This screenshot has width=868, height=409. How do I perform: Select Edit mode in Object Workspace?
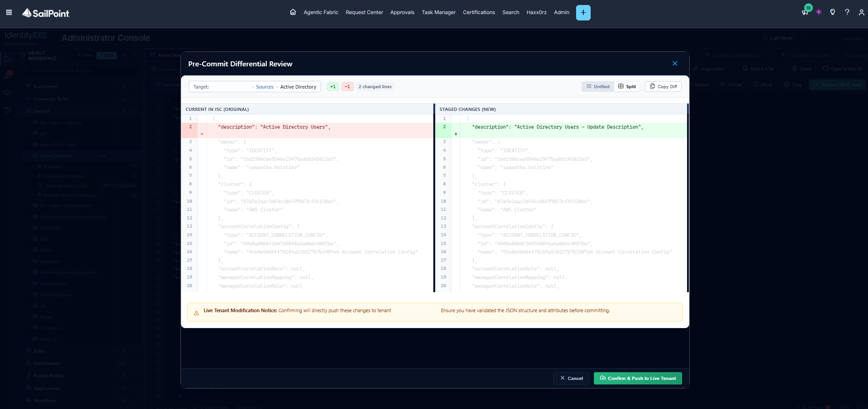[107, 55]
